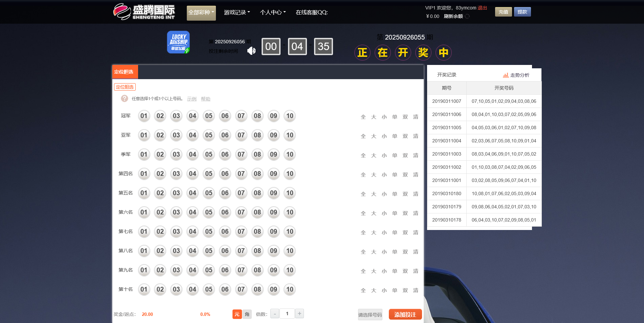Click 双 quick-select in the 第九名 row
The height and width of the screenshot is (323, 644).
[x=405, y=271]
